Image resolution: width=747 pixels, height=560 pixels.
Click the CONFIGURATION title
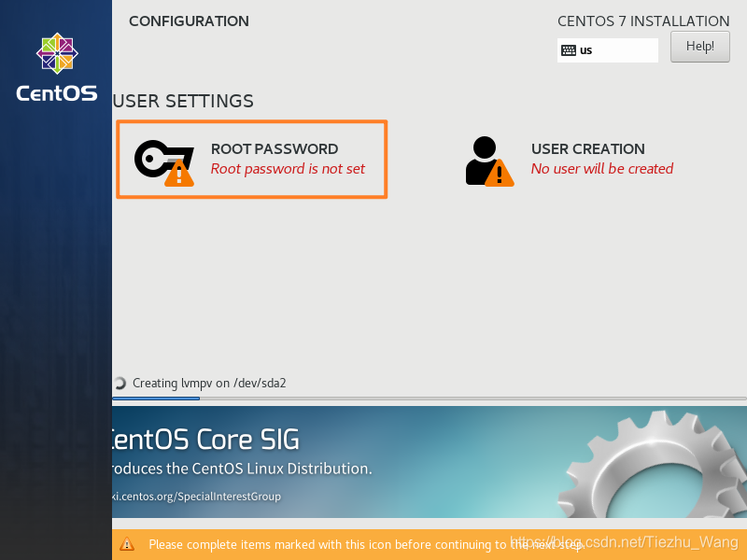(189, 21)
